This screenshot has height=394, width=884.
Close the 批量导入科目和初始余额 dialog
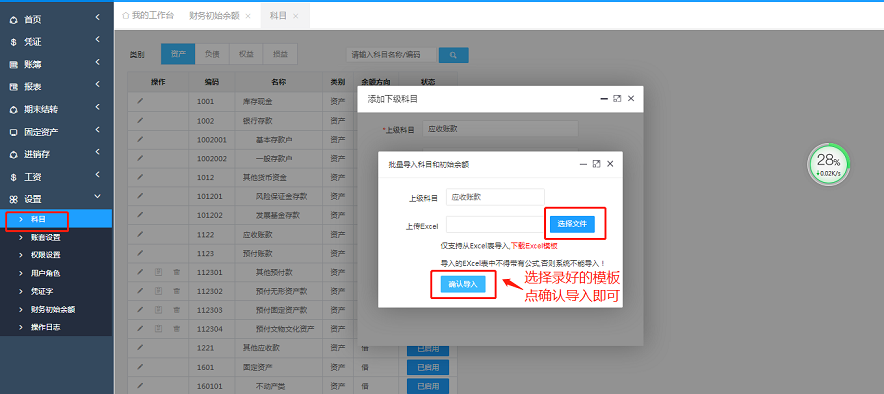pos(610,164)
